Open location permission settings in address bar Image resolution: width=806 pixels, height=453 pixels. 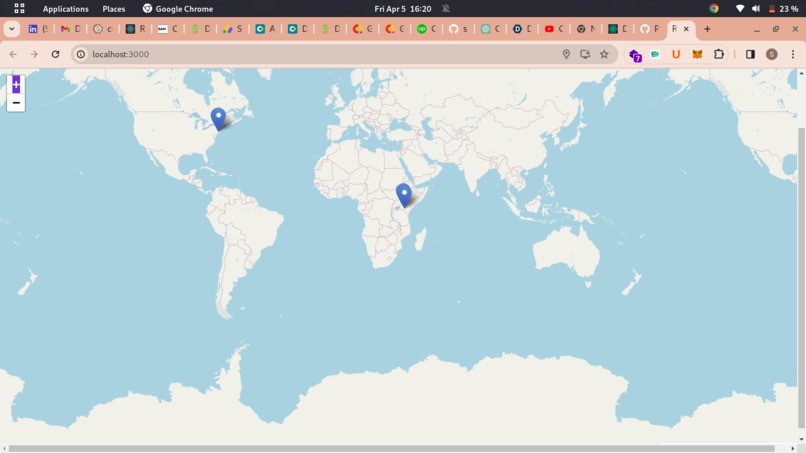[x=566, y=54]
